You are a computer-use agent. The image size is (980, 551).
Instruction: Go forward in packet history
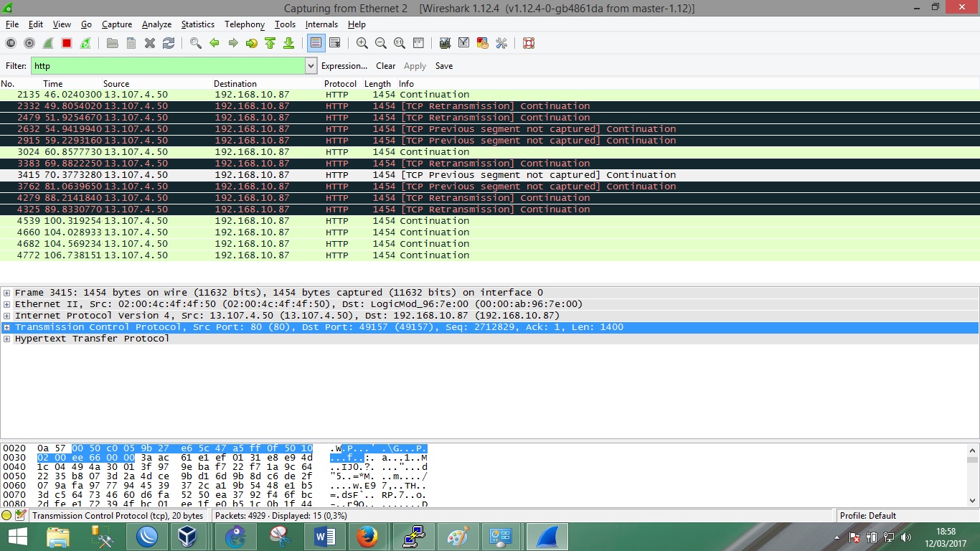(x=232, y=43)
